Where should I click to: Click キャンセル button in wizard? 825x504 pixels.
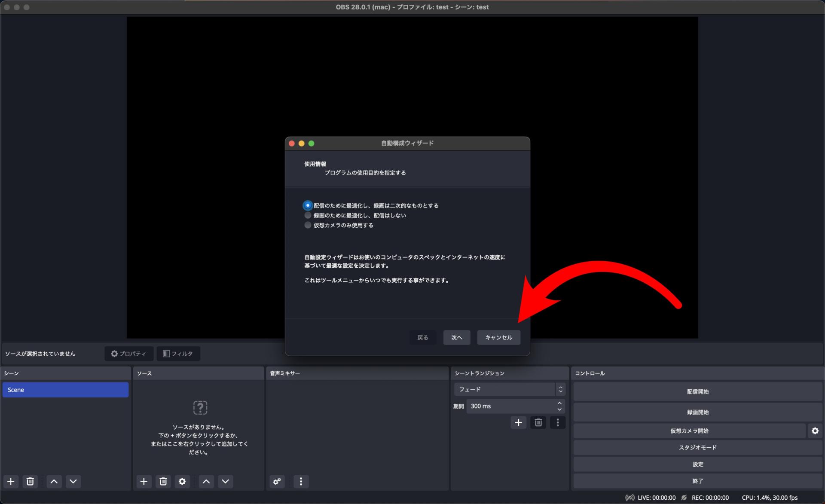coord(498,337)
